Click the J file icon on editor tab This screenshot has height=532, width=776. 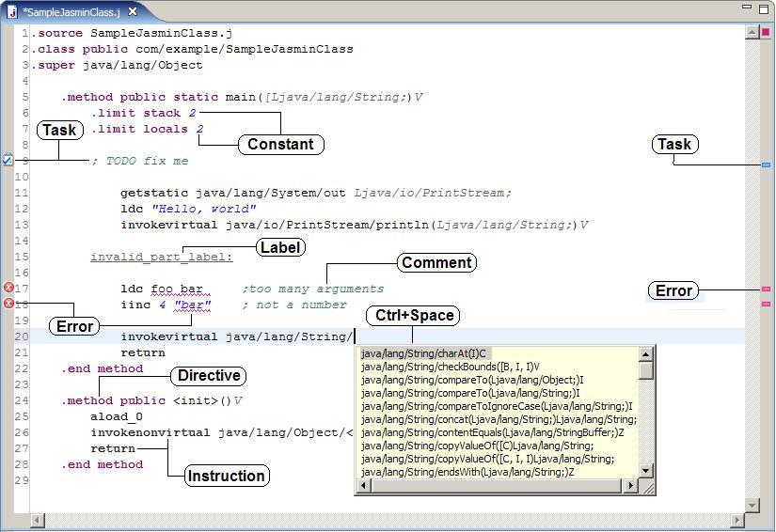12,12
